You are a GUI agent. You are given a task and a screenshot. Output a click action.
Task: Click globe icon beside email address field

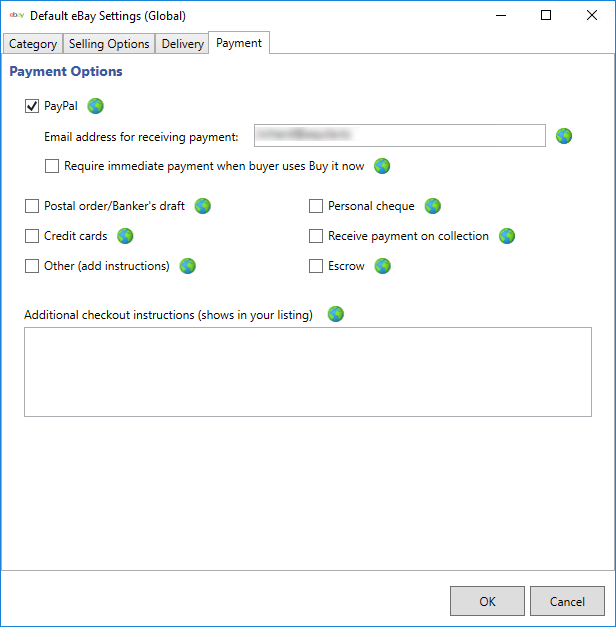[564, 136]
